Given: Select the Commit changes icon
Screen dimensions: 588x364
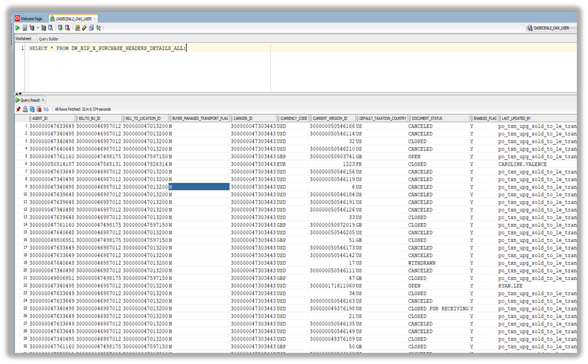Looking at the screenshot, I should (60, 29).
